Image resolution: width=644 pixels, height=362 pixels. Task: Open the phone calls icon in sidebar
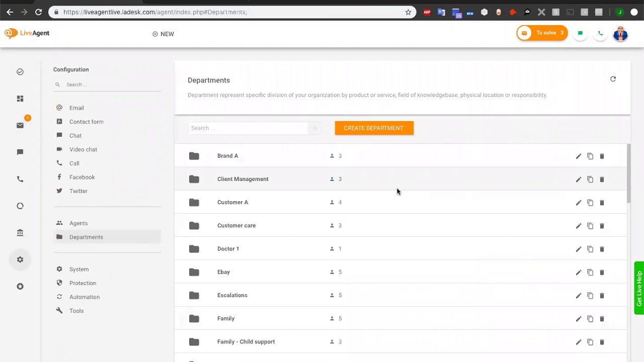tap(20, 179)
